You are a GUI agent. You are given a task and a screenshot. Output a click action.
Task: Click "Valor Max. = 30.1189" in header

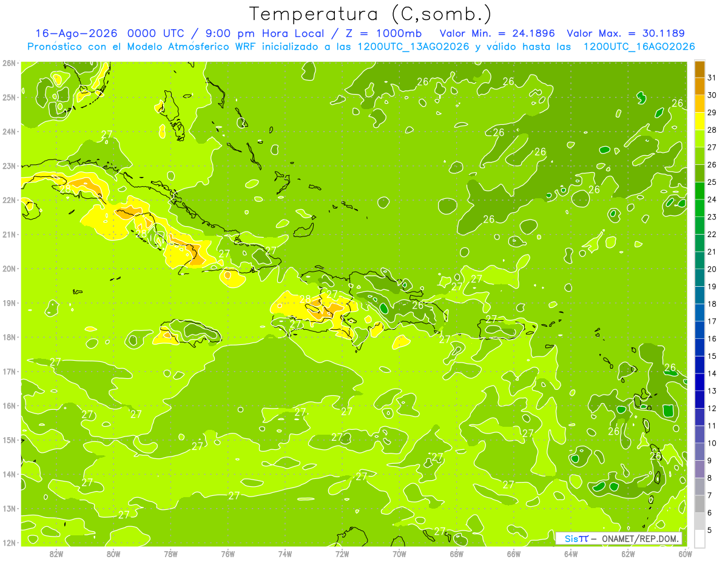[625, 33]
